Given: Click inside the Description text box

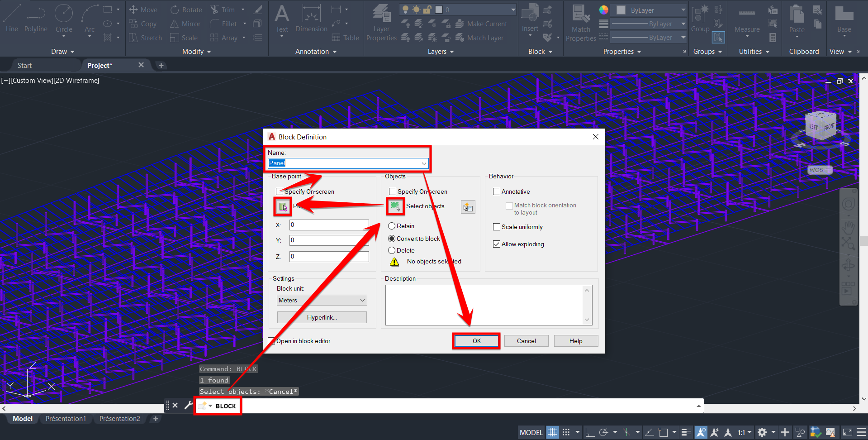Looking at the screenshot, I should tap(484, 304).
